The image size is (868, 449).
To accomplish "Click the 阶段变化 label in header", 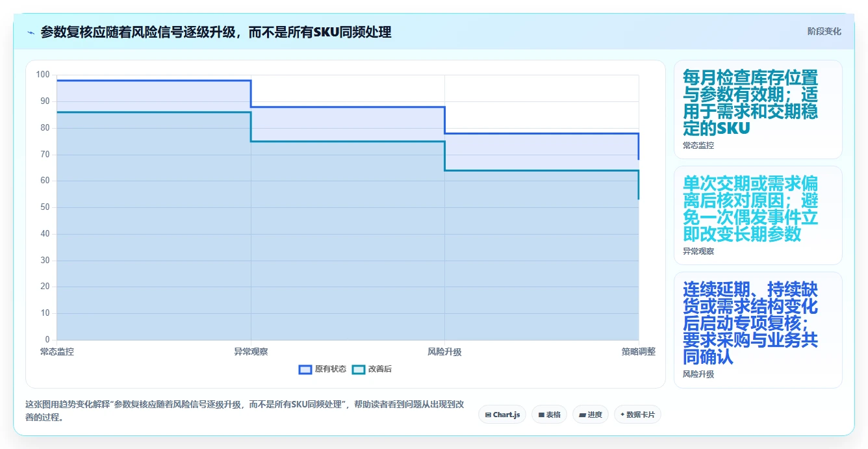I will click(x=824, y=31).
